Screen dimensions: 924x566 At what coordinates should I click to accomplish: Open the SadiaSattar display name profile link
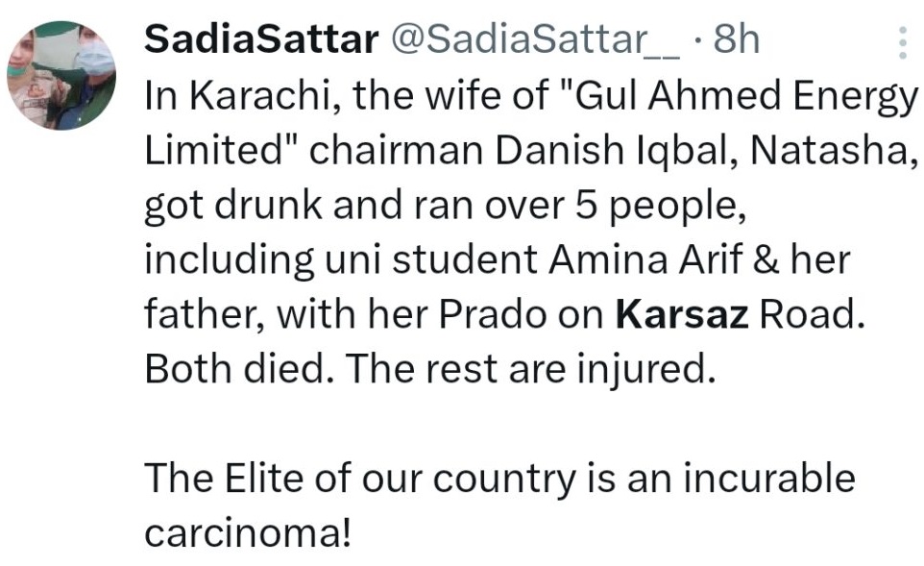click(261, 39)
